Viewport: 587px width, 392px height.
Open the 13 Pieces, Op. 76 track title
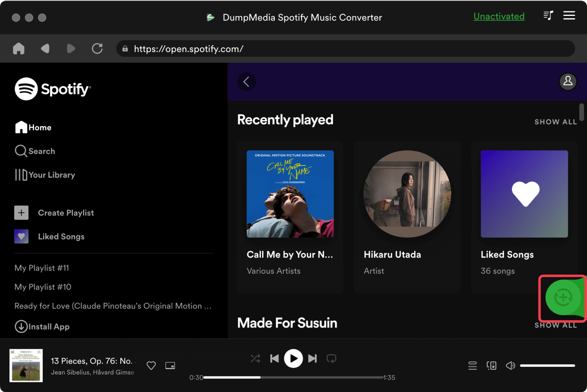pos(93,361)
